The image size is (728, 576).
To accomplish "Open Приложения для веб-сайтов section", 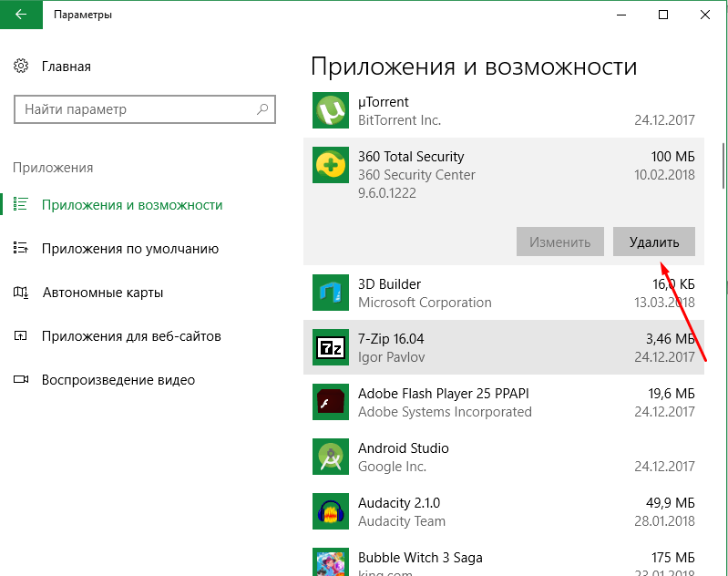I will pos(131,335).
